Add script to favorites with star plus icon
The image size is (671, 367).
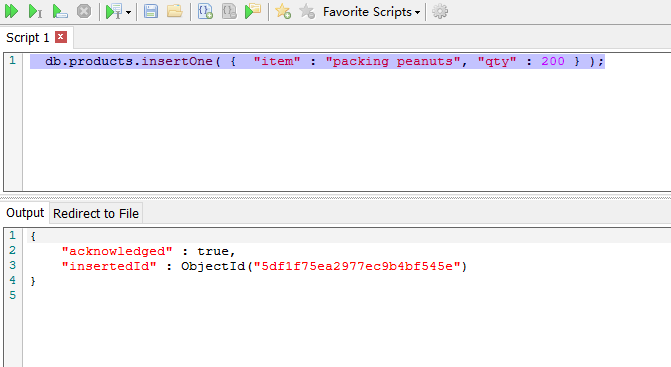[283, 12]
